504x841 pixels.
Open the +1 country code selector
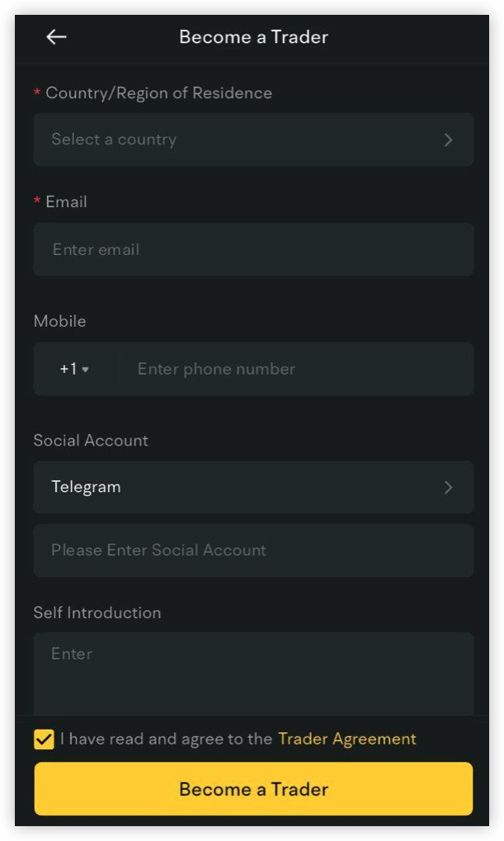pos(74,369)
